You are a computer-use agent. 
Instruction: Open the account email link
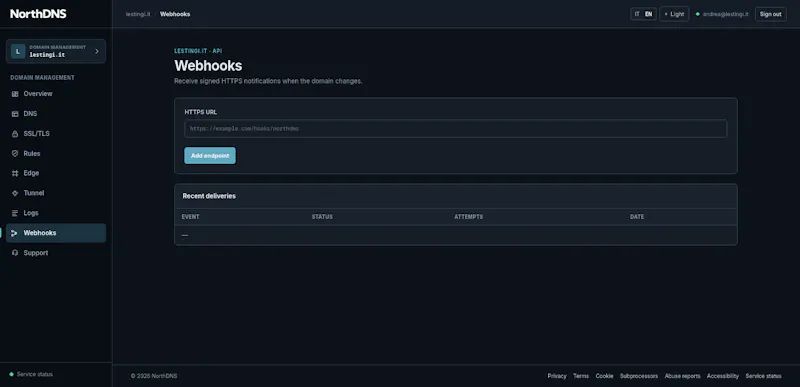click(x=726, y=14)
